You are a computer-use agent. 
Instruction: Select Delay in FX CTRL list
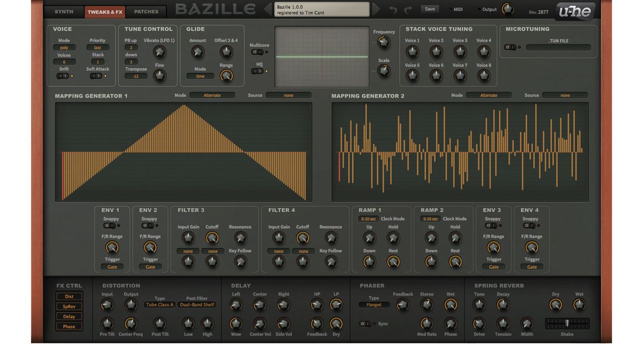tap(69, 316)
